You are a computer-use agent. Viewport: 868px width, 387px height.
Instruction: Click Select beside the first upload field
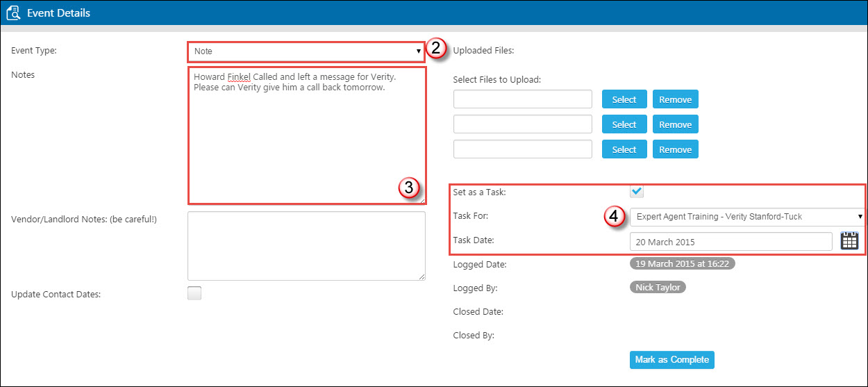click(624, 99)
